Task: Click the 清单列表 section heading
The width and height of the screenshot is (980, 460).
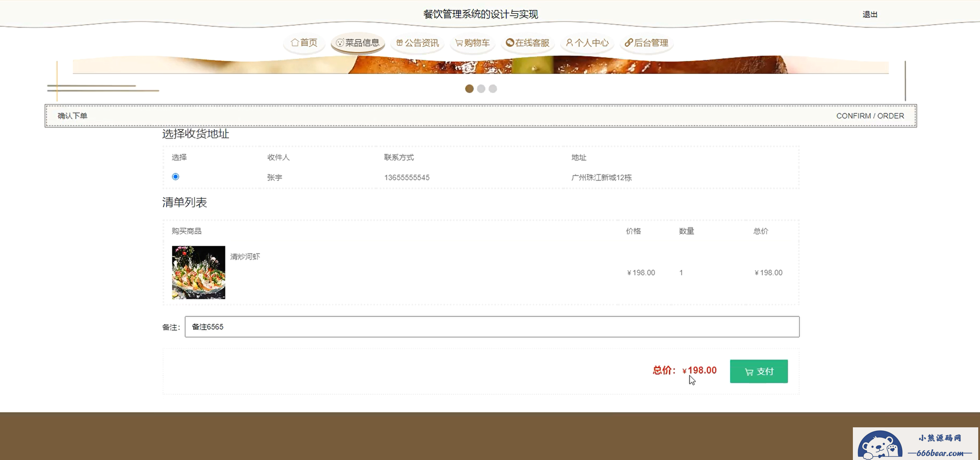Action: (x=185, y=202)
